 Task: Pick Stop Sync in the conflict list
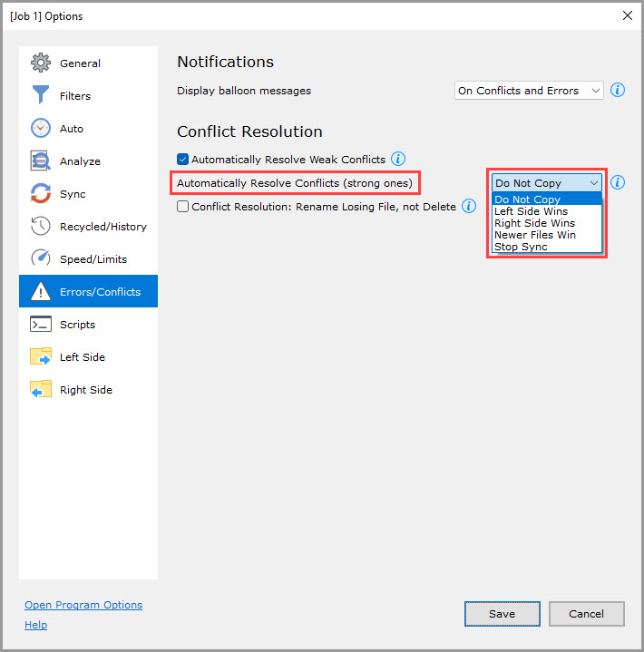522,247
